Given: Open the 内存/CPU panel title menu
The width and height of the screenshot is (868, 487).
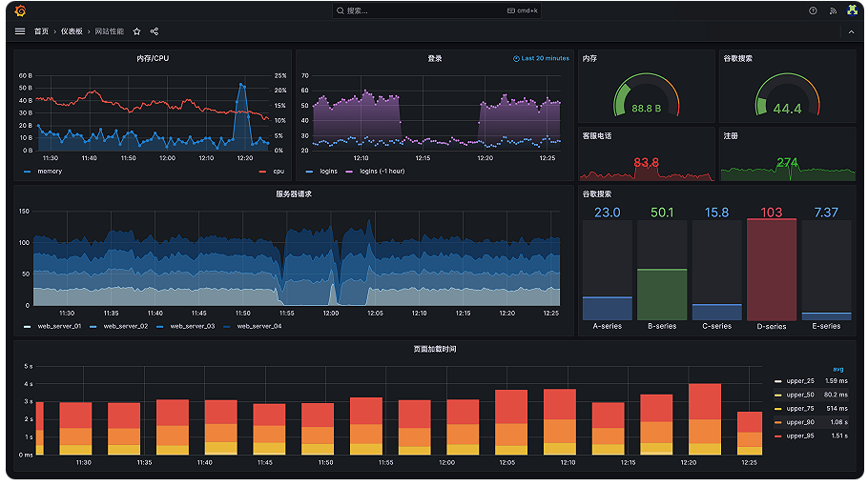Looking at the screenshot, I should (153, 59).
